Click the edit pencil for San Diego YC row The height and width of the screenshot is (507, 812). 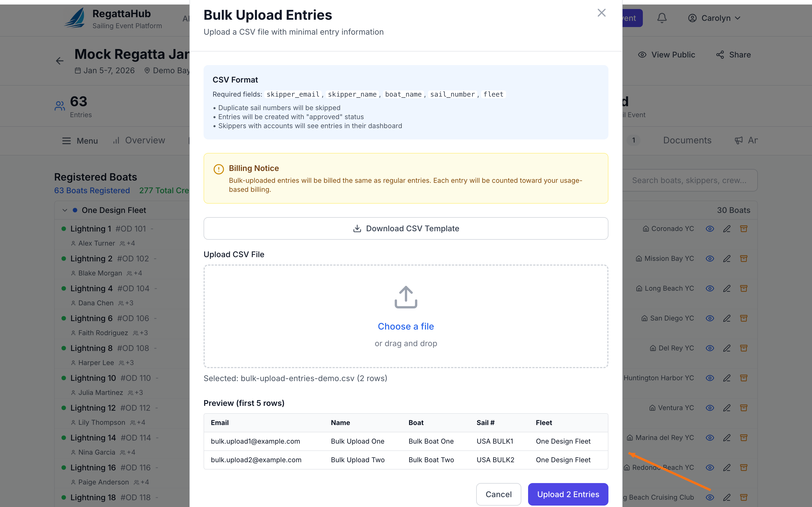point(727,318)
